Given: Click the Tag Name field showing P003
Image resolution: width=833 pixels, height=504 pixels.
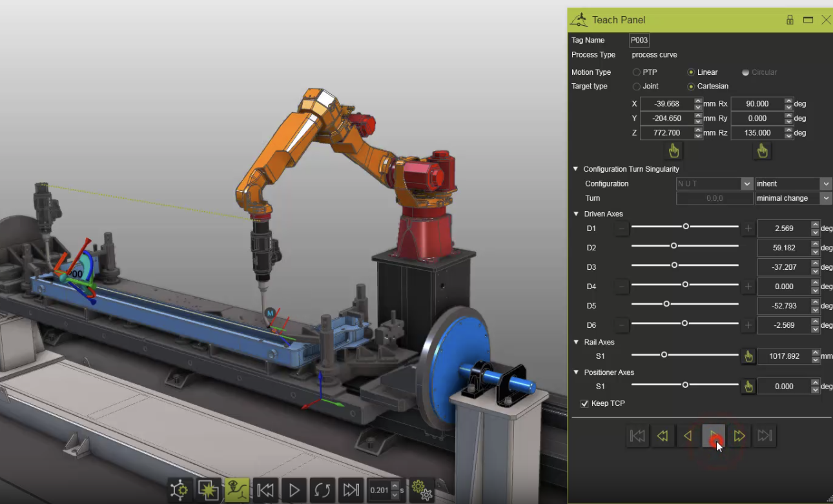Looking at the screenshot, I should click(639, 40).
